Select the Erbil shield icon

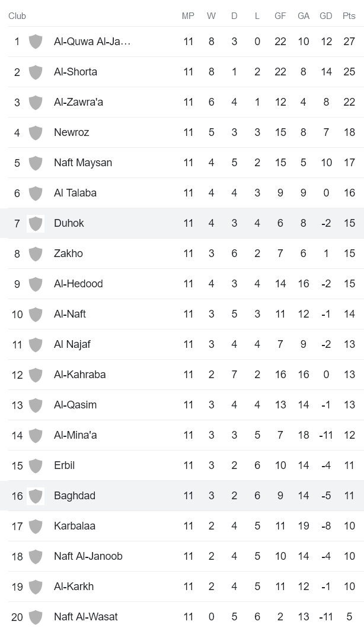click(x=36, y=465)
